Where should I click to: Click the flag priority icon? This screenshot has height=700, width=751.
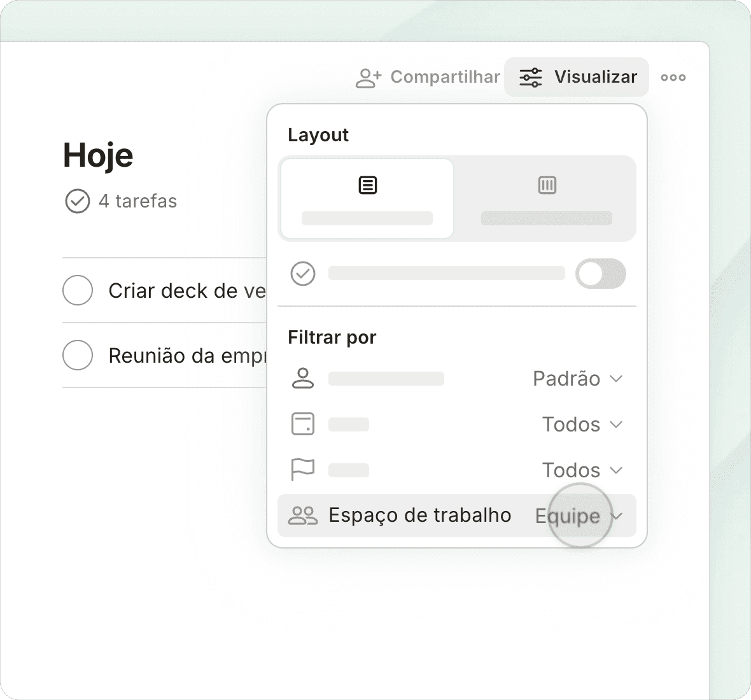coord(303,470)
